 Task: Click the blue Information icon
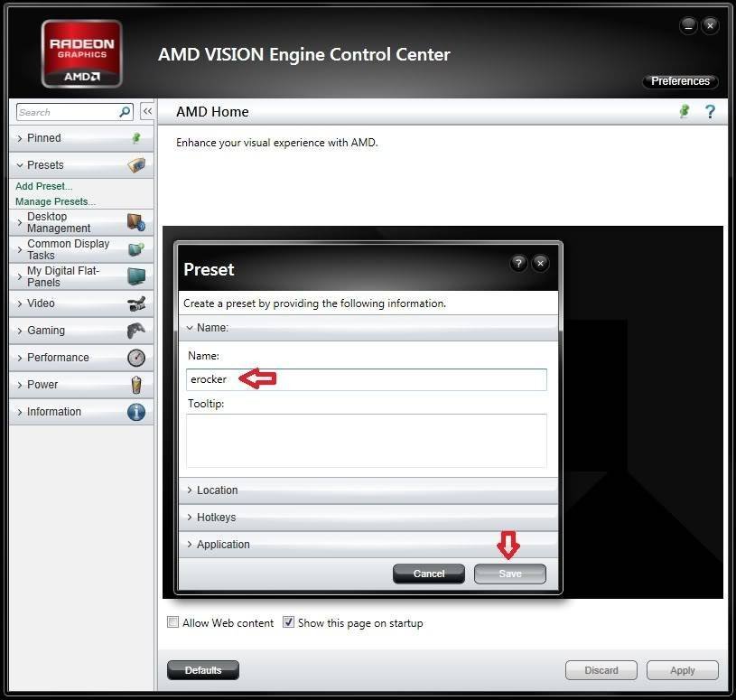click(x=136, y=412)
